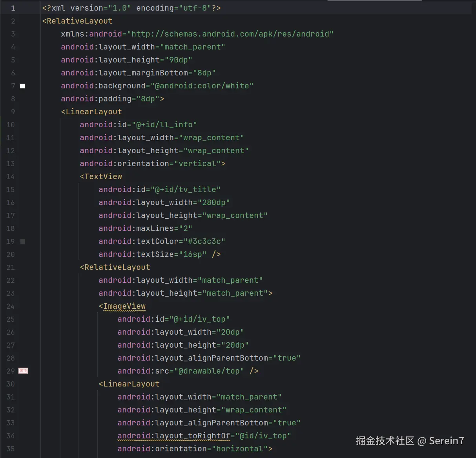The height and width of the screenshot is (458, 476).
Task: Click the "@+id/tv_title" id value
Action: [186, 189]
